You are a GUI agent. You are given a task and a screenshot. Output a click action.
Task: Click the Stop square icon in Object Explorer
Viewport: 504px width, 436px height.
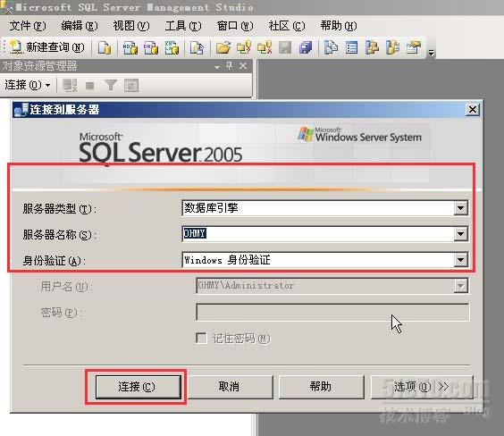90,86
